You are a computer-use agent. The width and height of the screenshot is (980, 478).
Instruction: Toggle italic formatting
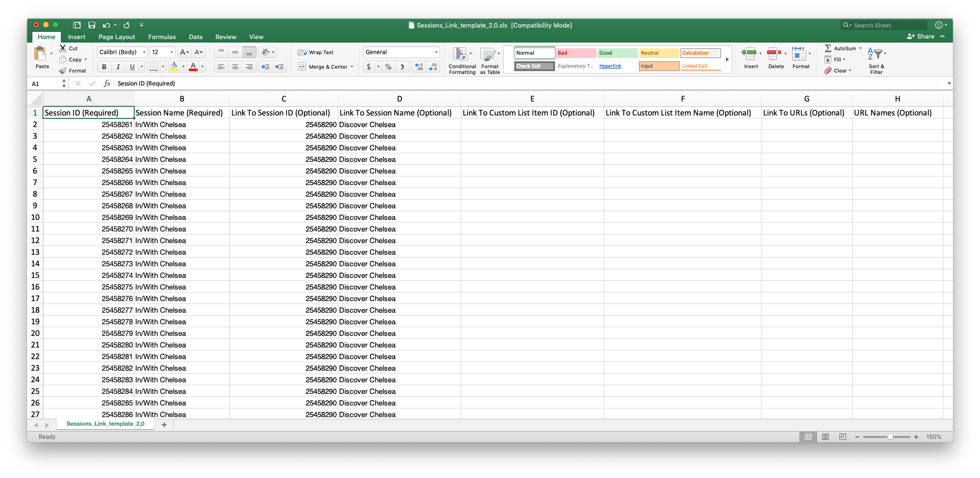coord(118,67)
